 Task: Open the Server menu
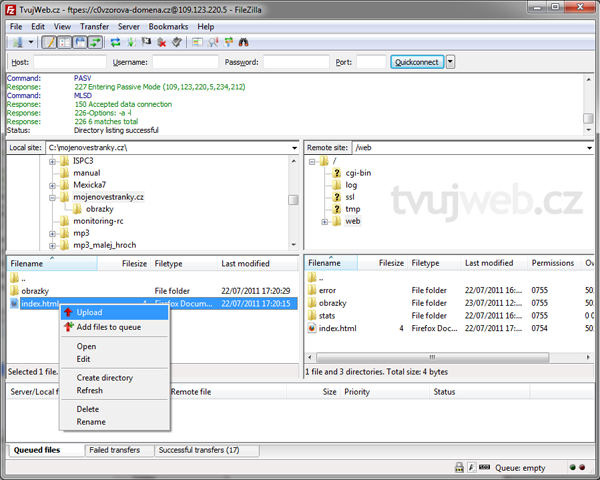[129, 26]
